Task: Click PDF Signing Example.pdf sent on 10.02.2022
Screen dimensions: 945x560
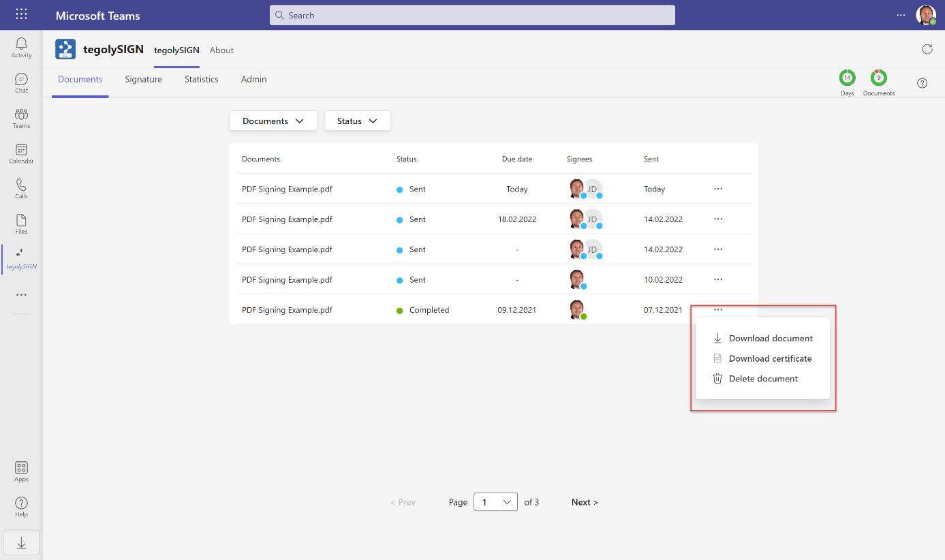Action: coord(287,280)
